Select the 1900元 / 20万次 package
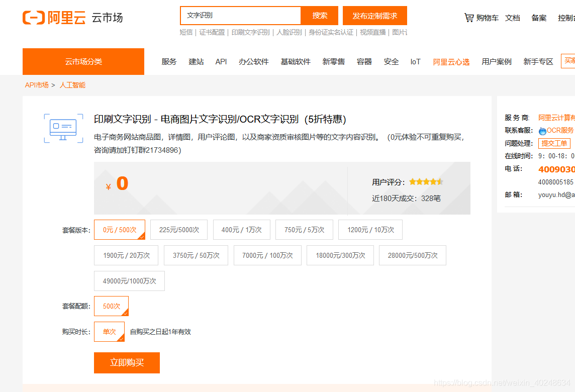575x392 pixels. [126, 255]
